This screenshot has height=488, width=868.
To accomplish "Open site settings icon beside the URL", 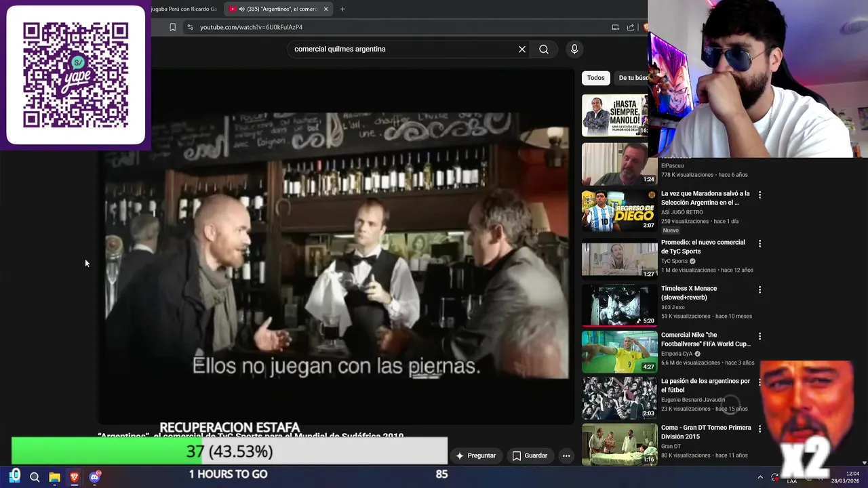I will [190, 27].
